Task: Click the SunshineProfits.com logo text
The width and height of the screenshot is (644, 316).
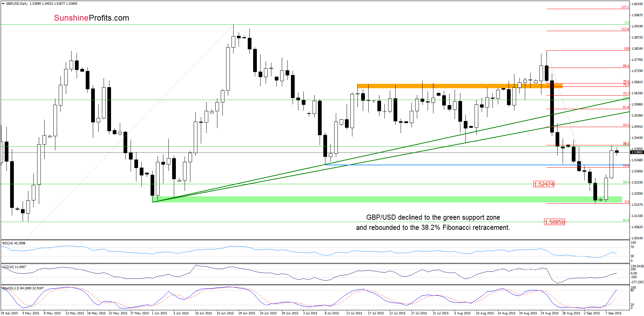Action: [x=91, y=18]
